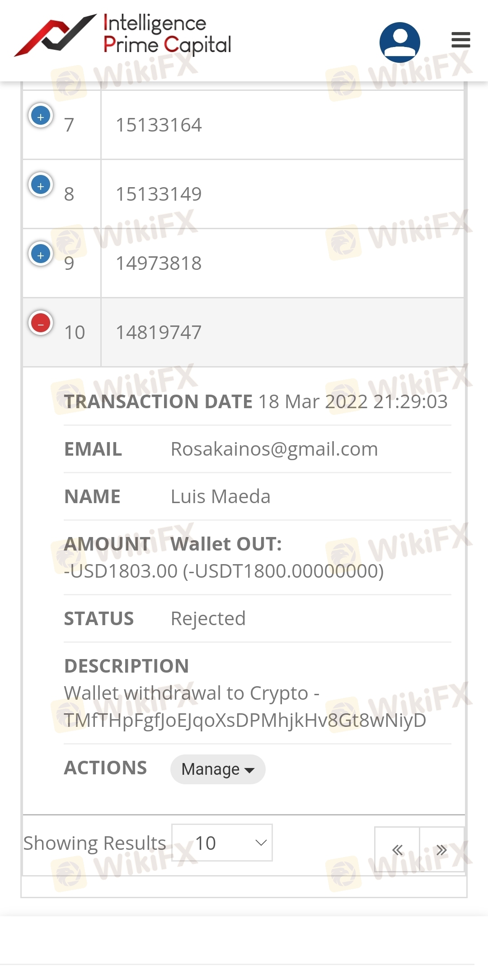Open the hamburger menu
Viewport: 488px width, 980px height.
coord(461,40)
